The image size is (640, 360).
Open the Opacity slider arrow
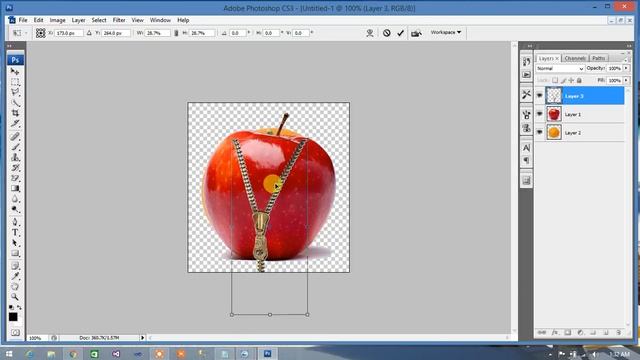(x=626, y=69)
